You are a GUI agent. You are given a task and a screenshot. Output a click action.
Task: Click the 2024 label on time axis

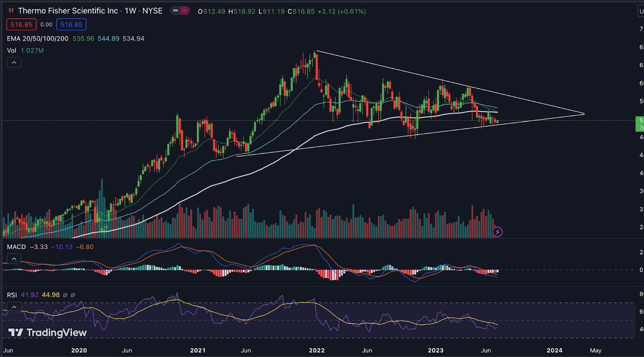554,351
